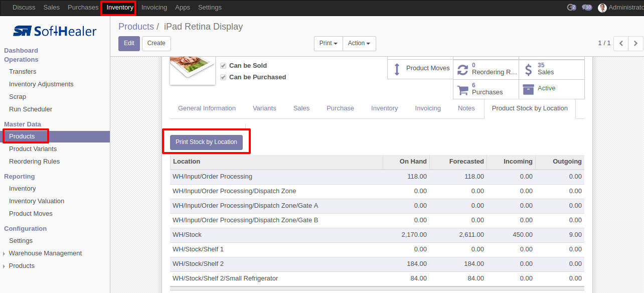The image size is (644, 293).
Task: Switch to the Sales tab
Action: (x=301, y=108)
